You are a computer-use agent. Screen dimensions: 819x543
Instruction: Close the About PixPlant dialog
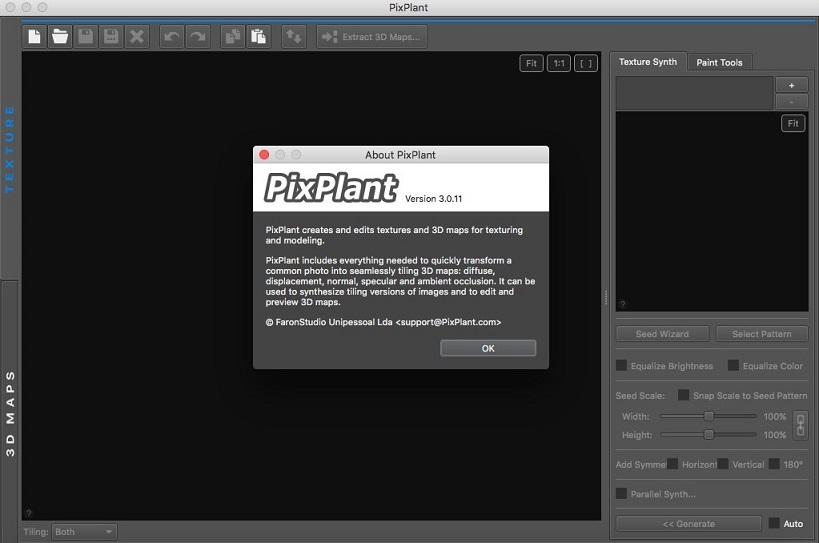(x=264, y=155)
